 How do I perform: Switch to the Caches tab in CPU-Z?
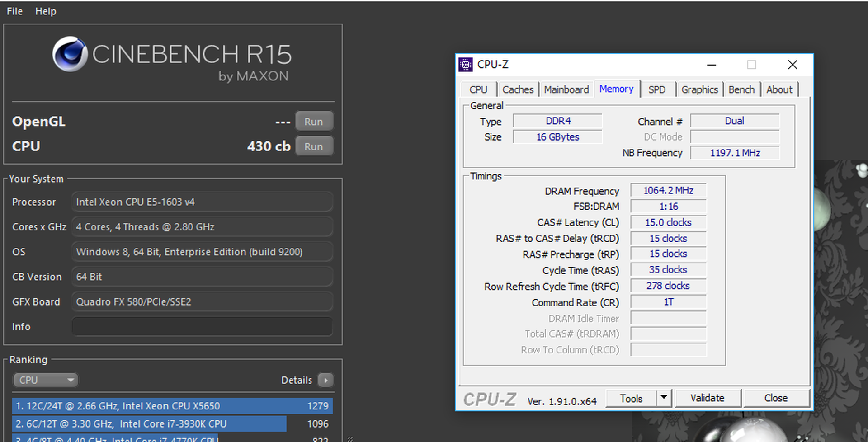518,89
